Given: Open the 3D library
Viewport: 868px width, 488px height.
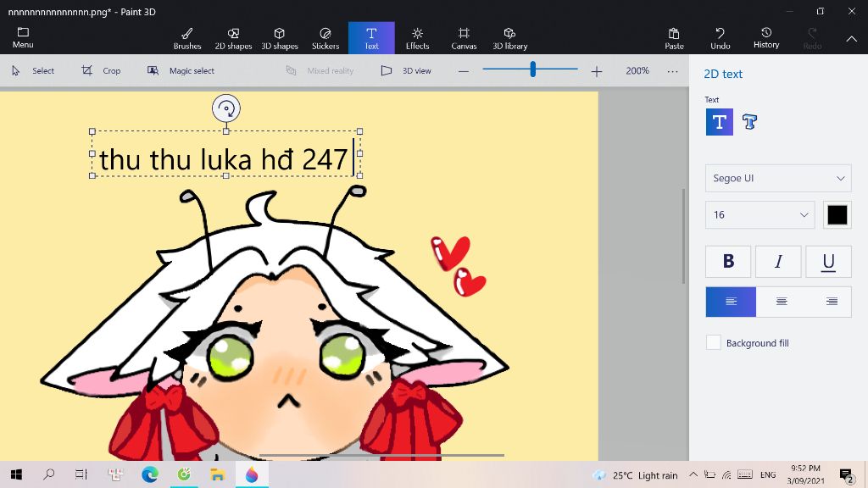Looking at the screenshot, I should [x=509, y=38].
